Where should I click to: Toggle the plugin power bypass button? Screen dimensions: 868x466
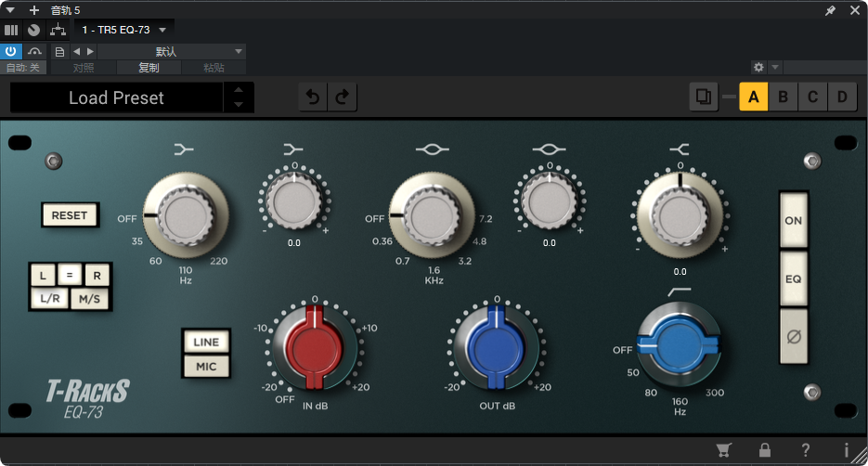[x=10, y=51]
